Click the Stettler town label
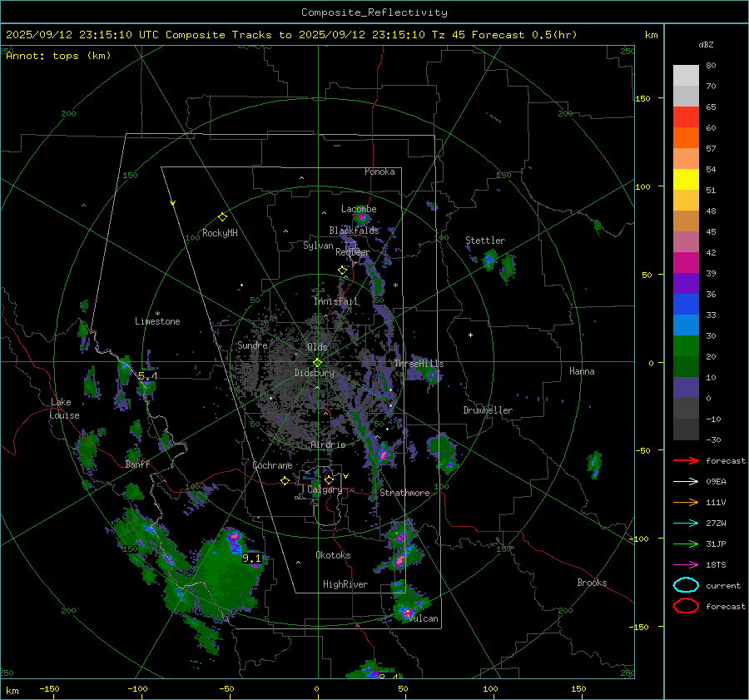 [485, 241]
